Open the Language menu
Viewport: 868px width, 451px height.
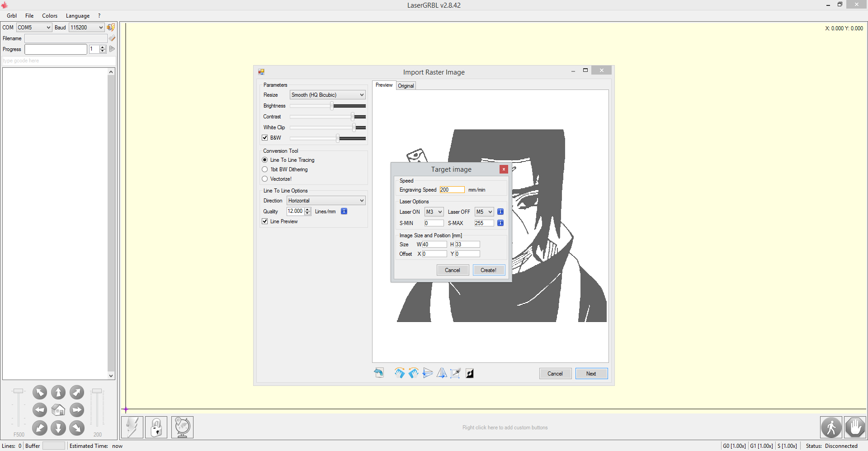tap(78, 16)
